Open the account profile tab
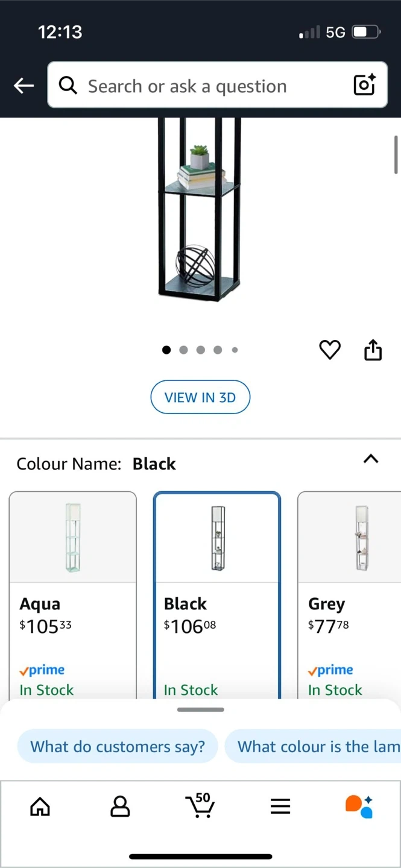The height and width of the screenshot is (868, 401). coord(120,806)
